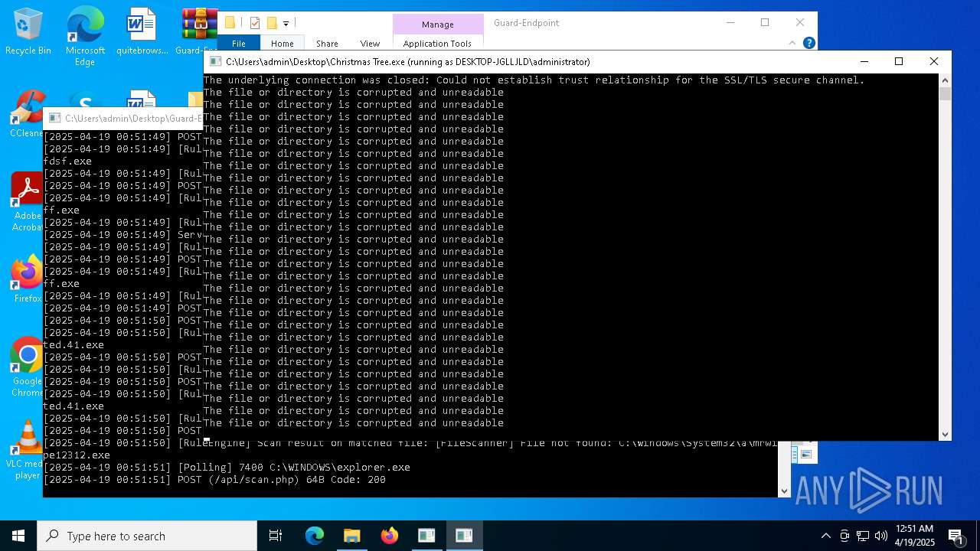Open Explorer Help question mark icon

tap(808, 43)
